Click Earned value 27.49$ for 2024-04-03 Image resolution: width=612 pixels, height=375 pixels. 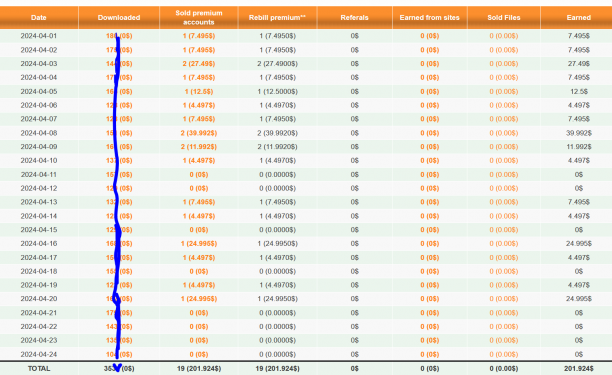point(578,64)
